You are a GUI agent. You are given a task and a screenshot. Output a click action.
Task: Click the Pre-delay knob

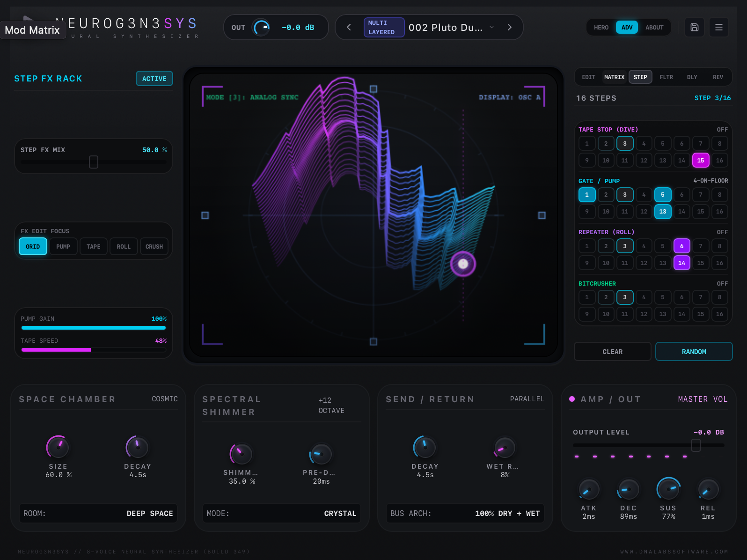coord(321,454)
